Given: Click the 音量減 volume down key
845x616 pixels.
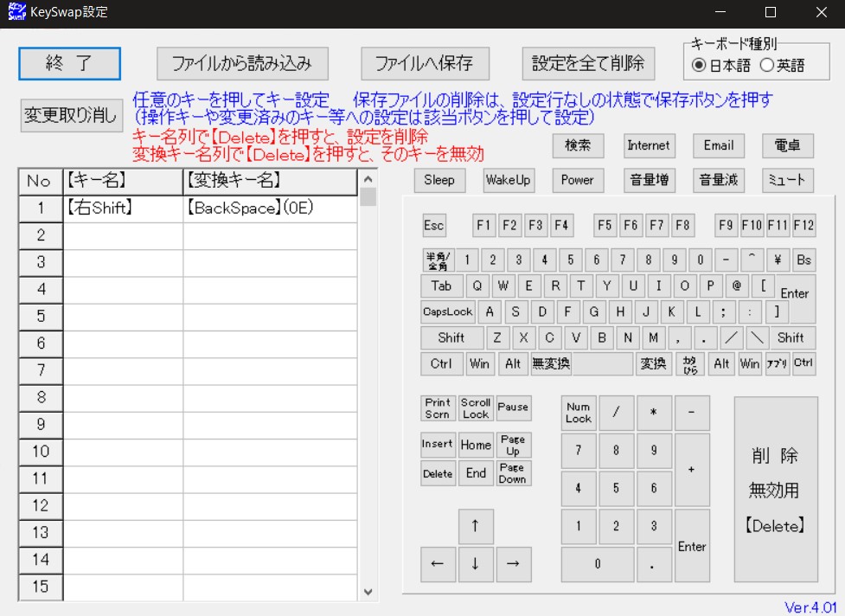Looking at the screenshot, I should point(719,180).
